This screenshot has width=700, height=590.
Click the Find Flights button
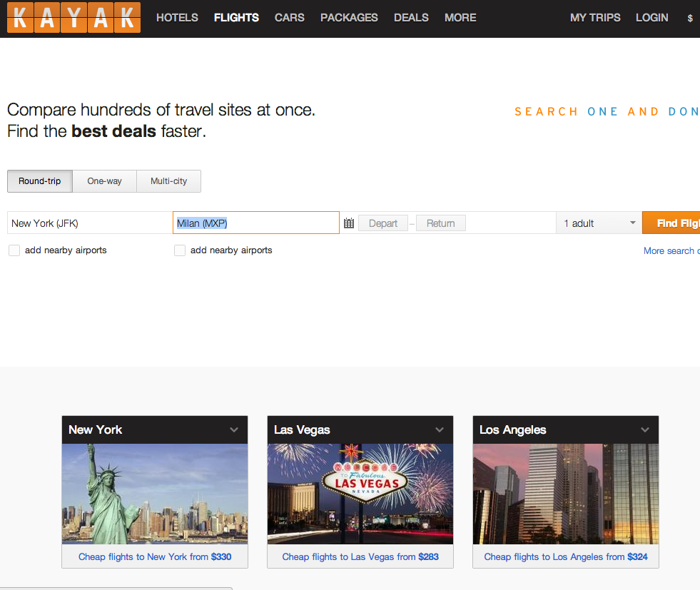coord(671,223)
